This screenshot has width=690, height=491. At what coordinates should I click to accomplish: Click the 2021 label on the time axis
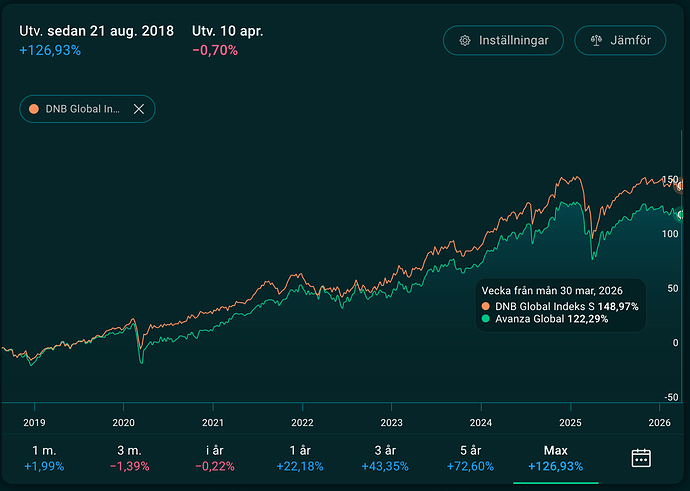pos(213,423)
